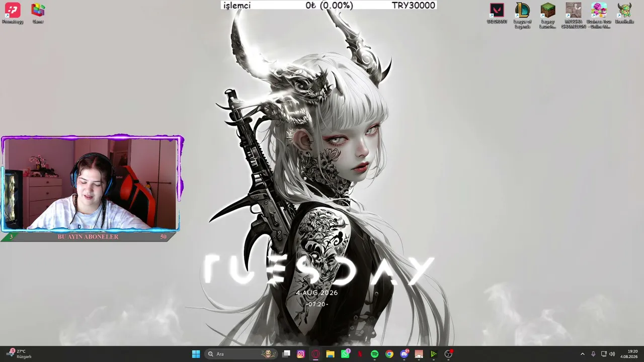The image size is (644, 362).
Task: Open File Explorer from the taskbar
Action: [x=330, y=354]
